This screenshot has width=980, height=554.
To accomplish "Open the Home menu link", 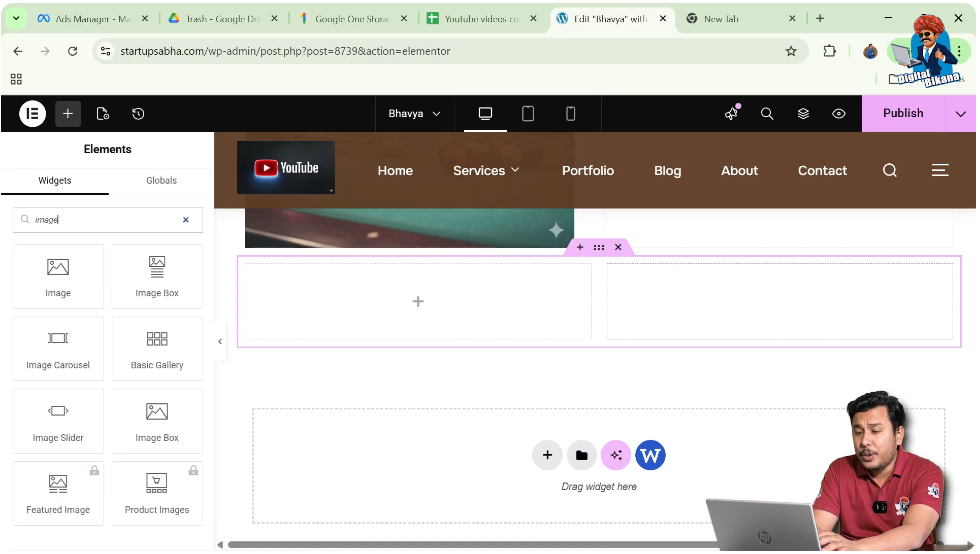I will point(396,171).
